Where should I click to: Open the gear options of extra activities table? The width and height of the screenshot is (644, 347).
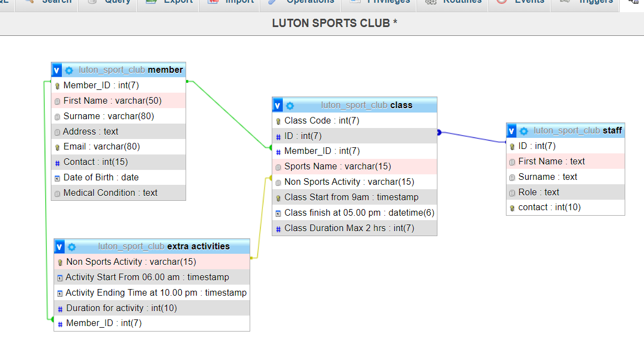pos(72,247)
